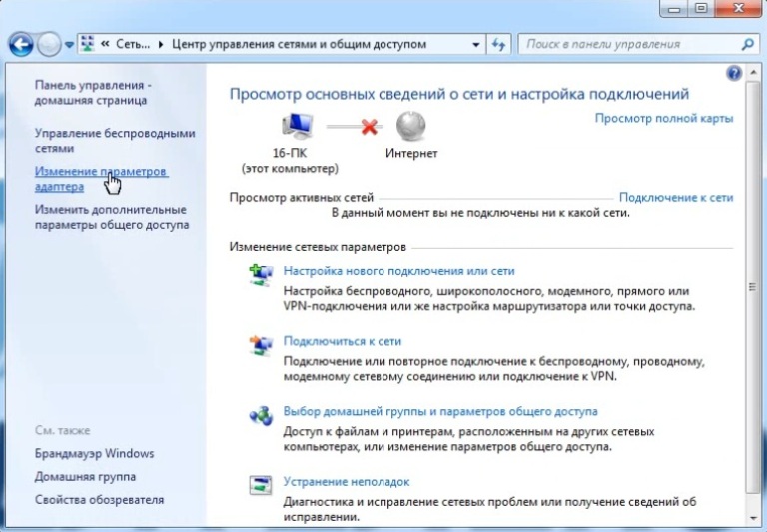Click the grey Internet globe icon
Image resolution: width=767 pixels, height=532 pixels.
pyautogui.click(x=410, y=126)
